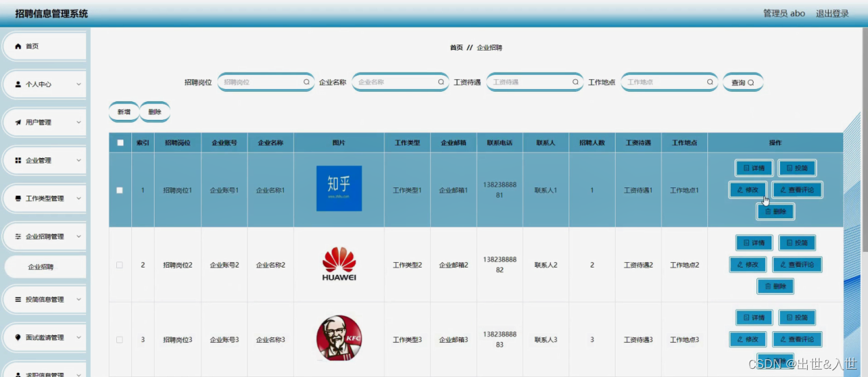This screenshot has width=868, height=377.
Task: Open 首页 in the sidebar
Action: tap(44, 47)
